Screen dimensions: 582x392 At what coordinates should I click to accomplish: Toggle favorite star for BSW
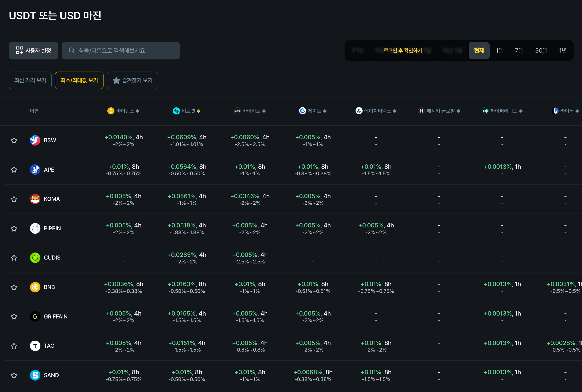point(14,140)
